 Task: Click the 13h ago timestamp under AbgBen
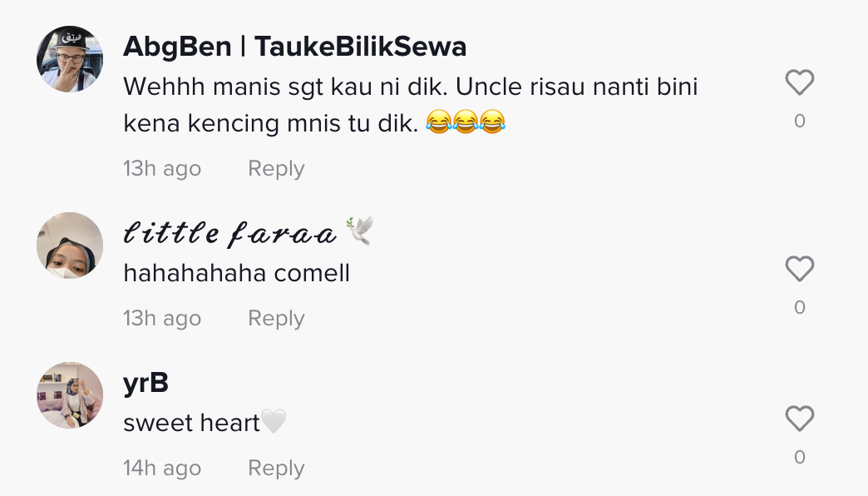click(162, 168)
